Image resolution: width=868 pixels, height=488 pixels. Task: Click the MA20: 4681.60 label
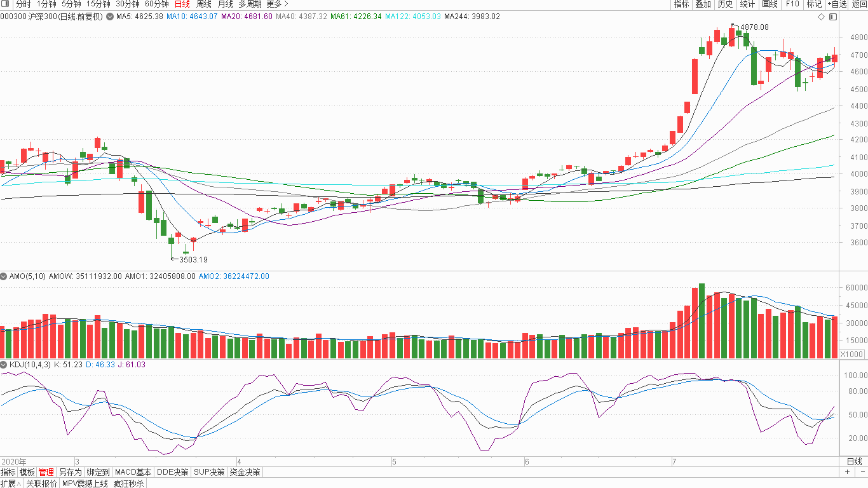(247, 17)
